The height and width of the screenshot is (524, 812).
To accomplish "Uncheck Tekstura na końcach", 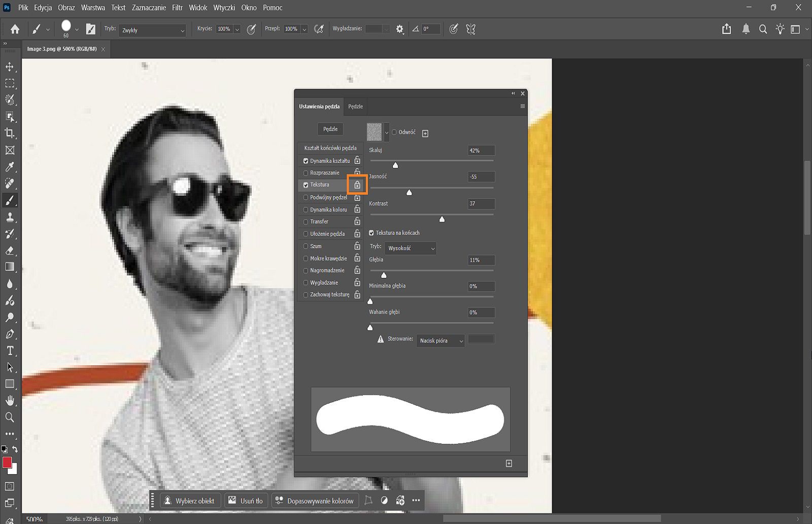I will tap(372, 232).
